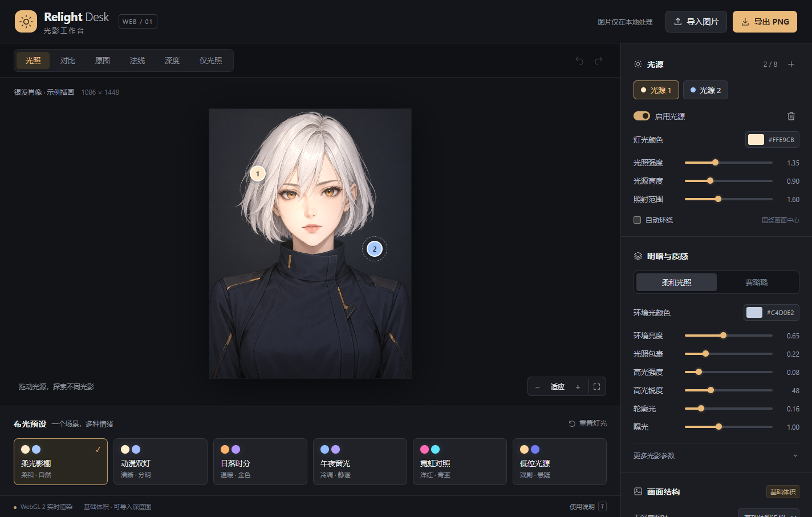The image size is (812, 517).
Task: Click the Relight Desk sun logo
Action: click(26, 22)
